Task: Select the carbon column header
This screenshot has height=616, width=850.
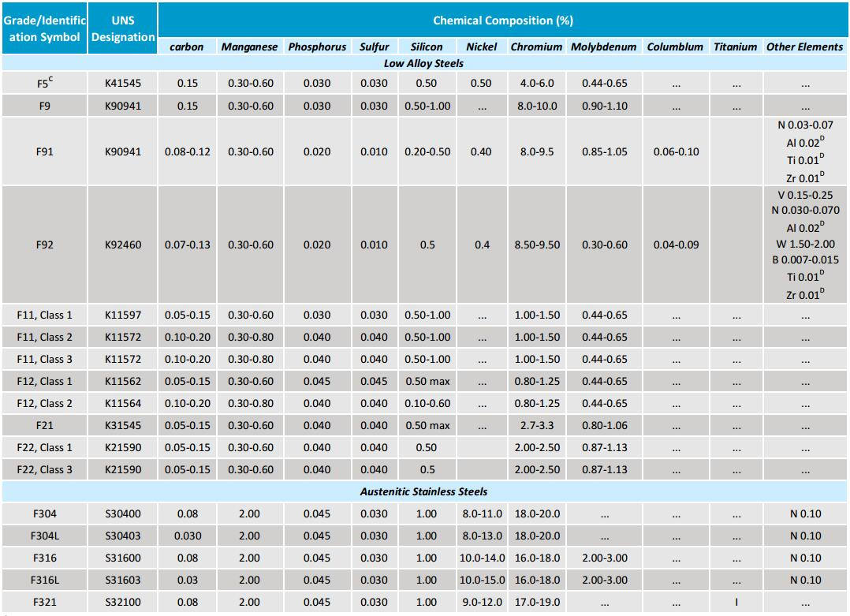Action: point(187,47)
